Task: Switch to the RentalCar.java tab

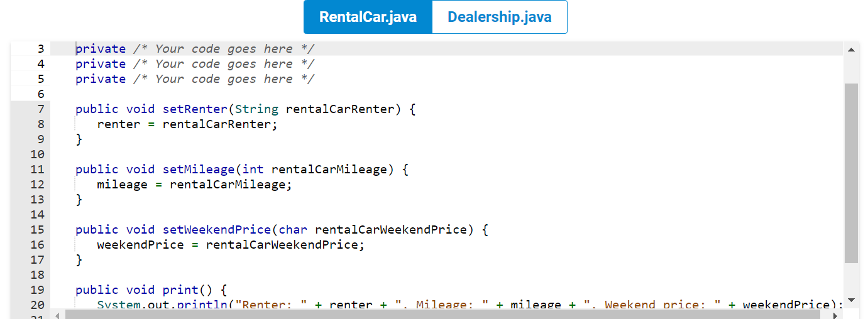Action: click(368, 17)
